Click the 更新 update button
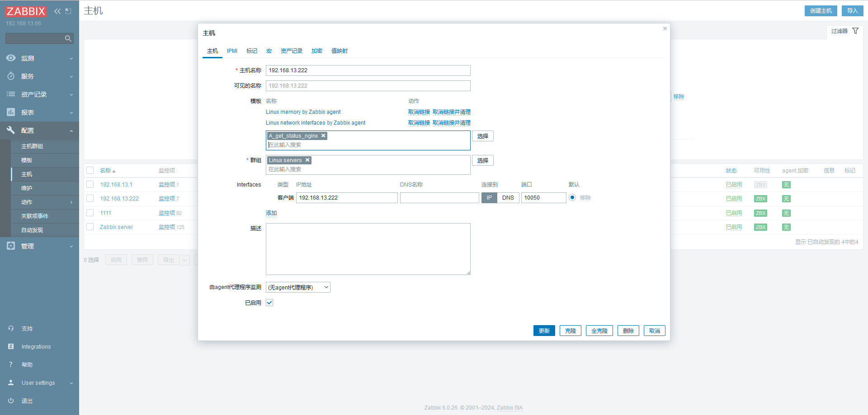This screenshot has width=868, height=415. coord(544,331)
